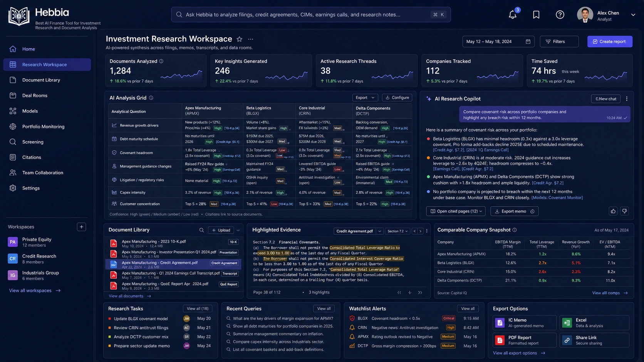Open Update BLGX covenant model task
Viewport: 644px width, 362px height.
pos(159,319)
